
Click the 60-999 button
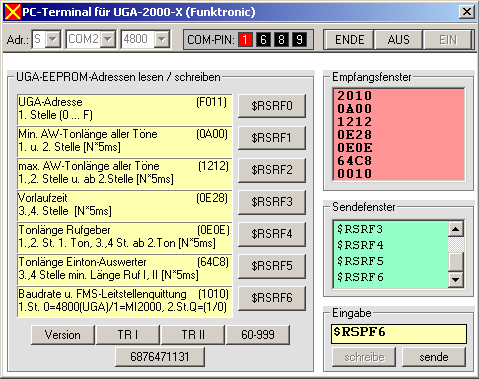point(258,335)
